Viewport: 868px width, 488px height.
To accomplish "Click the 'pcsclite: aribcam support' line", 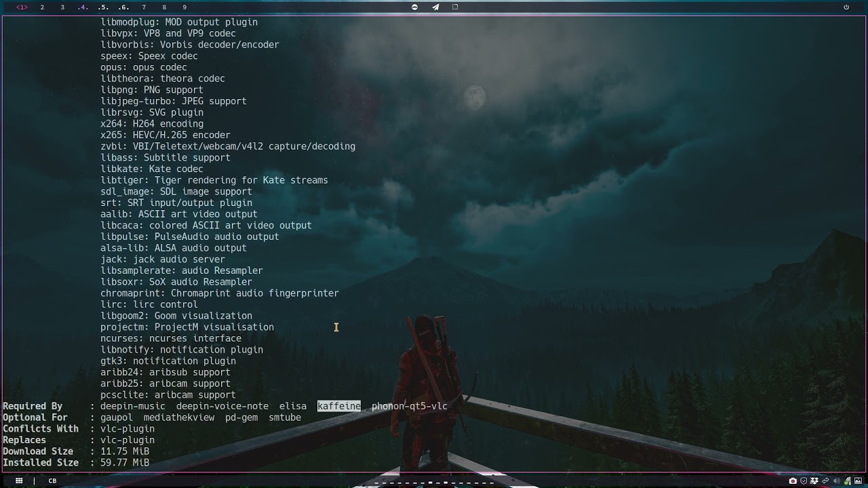I will coord(168,395).
